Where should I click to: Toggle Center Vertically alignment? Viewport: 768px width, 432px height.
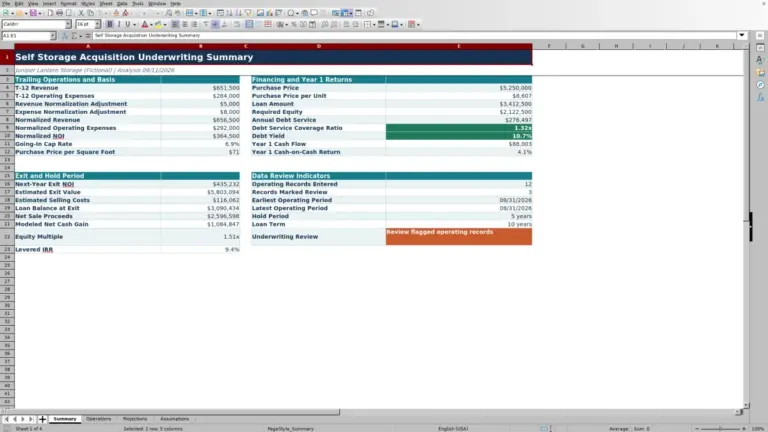[x=215, y=24]
